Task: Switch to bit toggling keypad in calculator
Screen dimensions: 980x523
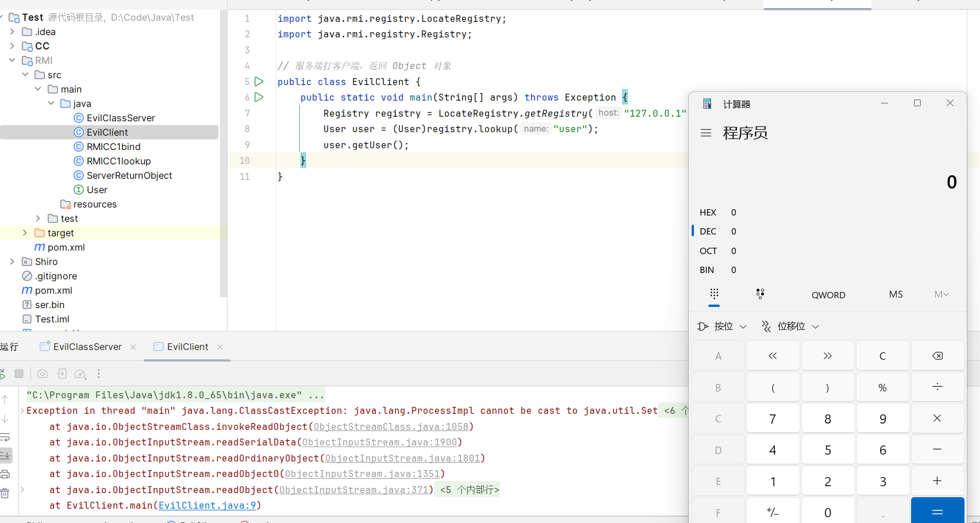Action: (x=760, y=294)
